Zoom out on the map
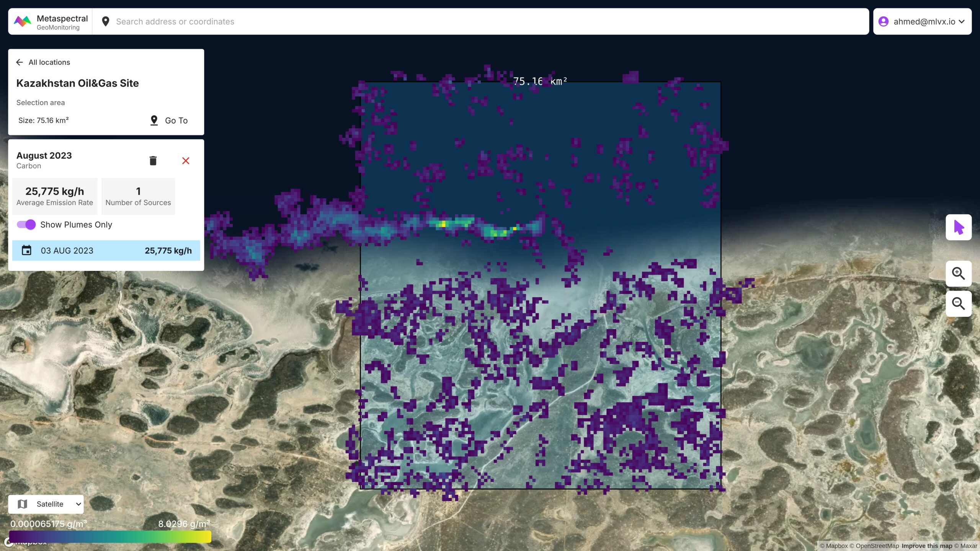 (x=958, y=304)
